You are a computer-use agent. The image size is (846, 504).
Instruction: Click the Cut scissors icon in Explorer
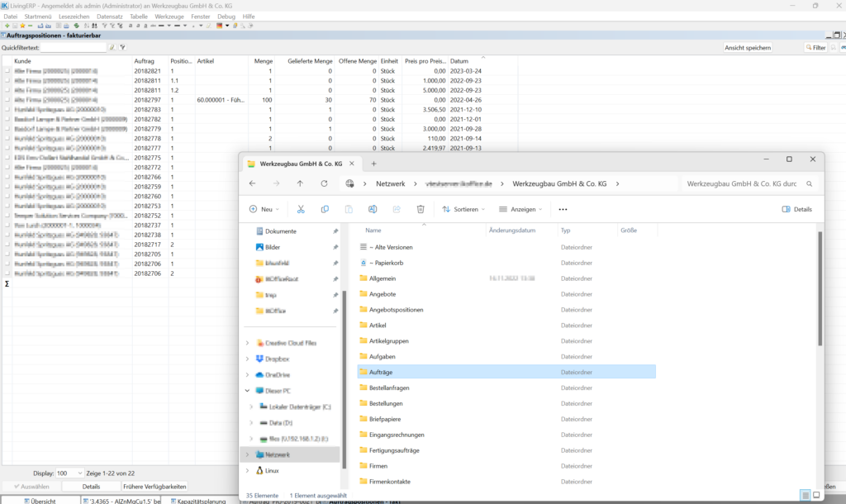coord(301,209)
